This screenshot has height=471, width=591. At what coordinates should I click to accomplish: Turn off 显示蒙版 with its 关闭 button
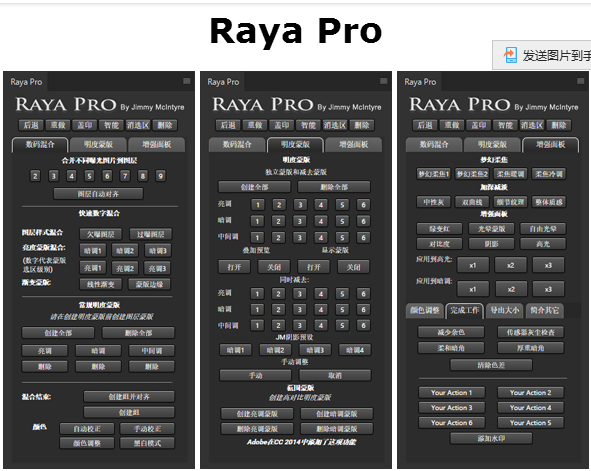click(x=353, y=267)
